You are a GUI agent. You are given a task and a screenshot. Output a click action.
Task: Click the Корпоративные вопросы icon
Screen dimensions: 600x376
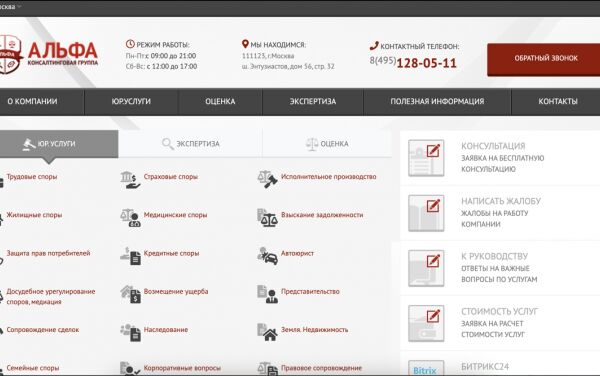pos(130,368)
